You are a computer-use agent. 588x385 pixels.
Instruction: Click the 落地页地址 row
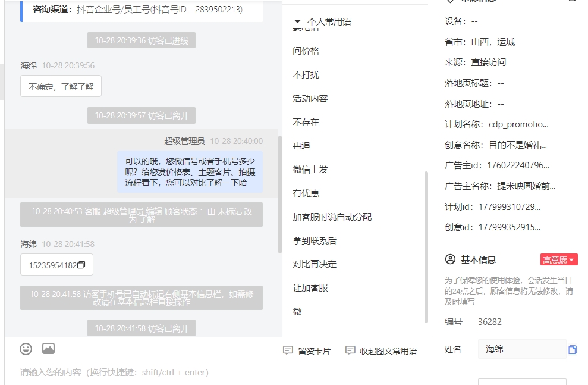click(474, 104)
